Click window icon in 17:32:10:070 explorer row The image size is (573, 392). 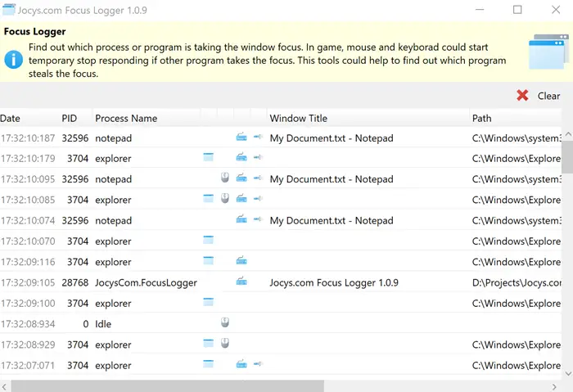[208, 240]
